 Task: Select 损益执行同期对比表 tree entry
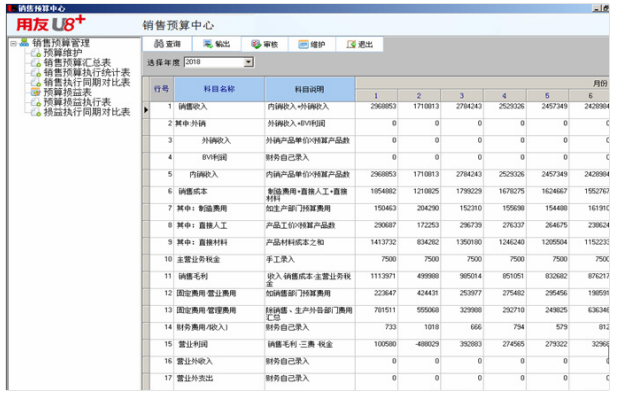click(x=87, y=112)
